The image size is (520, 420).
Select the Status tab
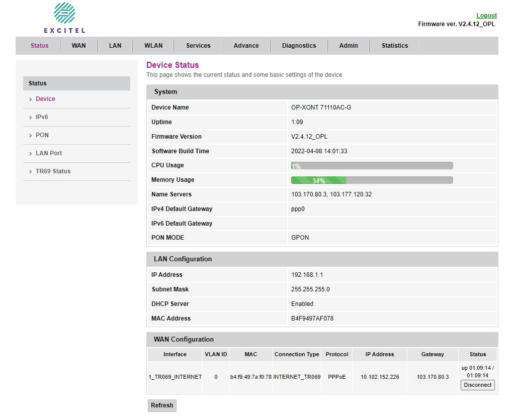tap(39, 46)
